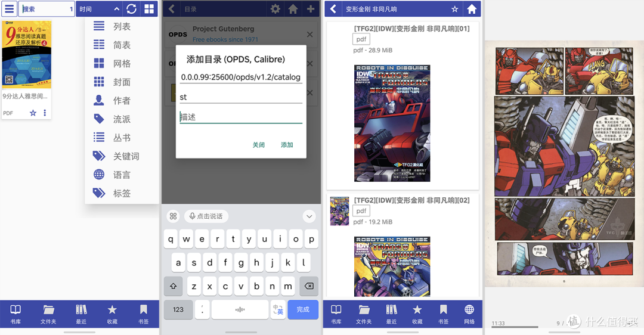Open 书签 bookmarks tab in left screen
This screenshot has width=644, height=335.
[143, 314]
